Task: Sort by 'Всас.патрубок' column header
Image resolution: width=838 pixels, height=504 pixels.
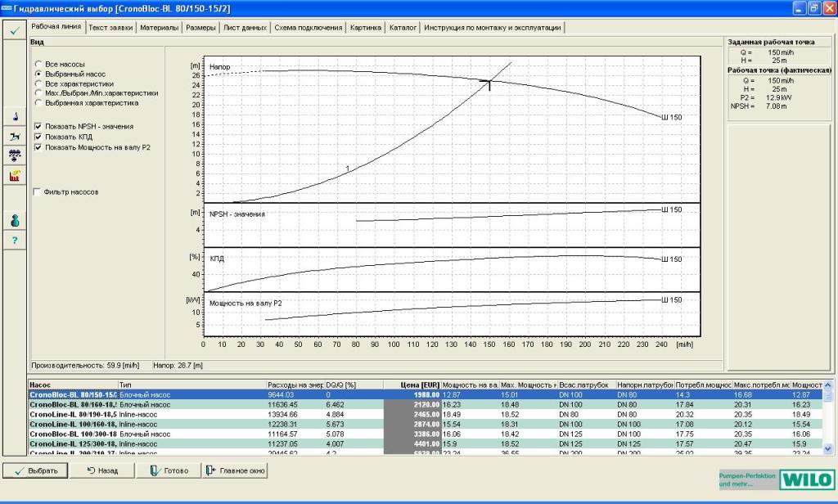Action: [586, 385]
